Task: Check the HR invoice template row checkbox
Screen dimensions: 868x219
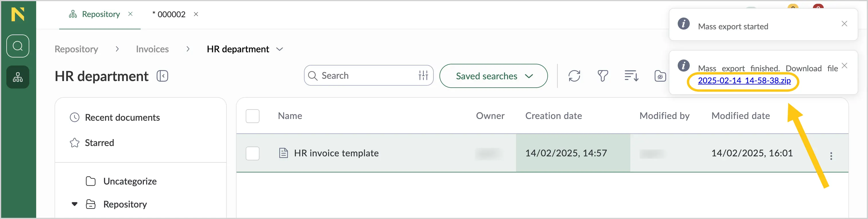Action: (x=252, y=153)
